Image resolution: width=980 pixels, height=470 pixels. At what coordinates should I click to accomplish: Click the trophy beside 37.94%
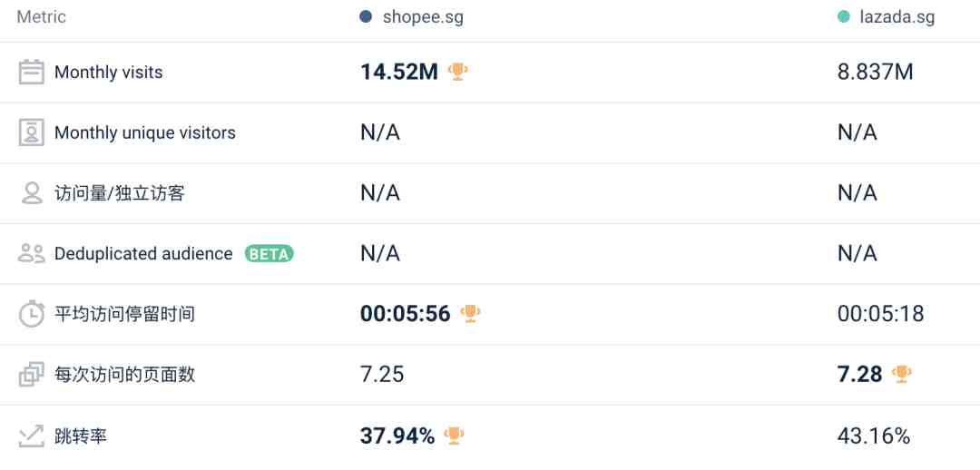(x=454, y=435)
